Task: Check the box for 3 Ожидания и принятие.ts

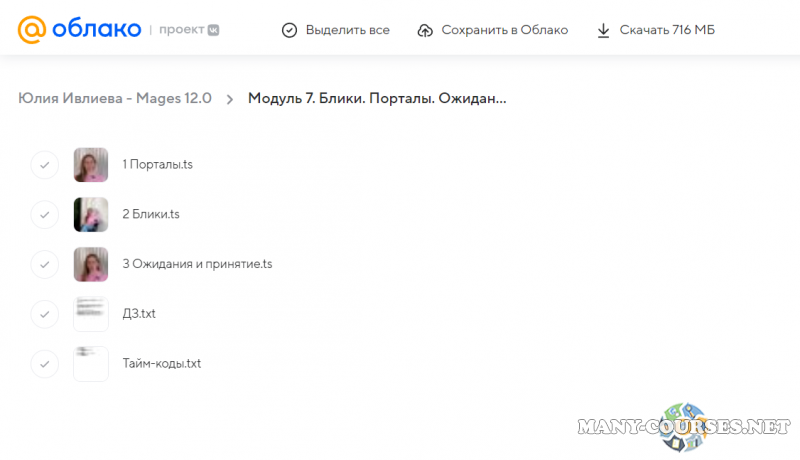Action: click(x=45, y=264)
